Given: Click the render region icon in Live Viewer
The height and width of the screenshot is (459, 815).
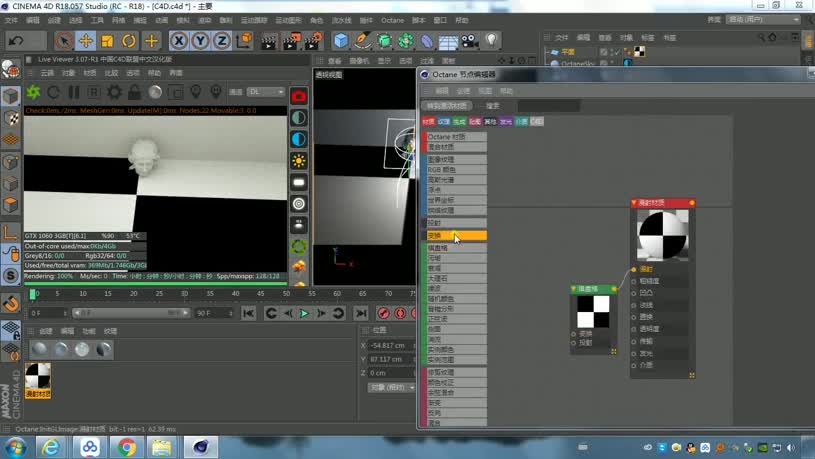Looking at the screenshot, I should 176,93.
